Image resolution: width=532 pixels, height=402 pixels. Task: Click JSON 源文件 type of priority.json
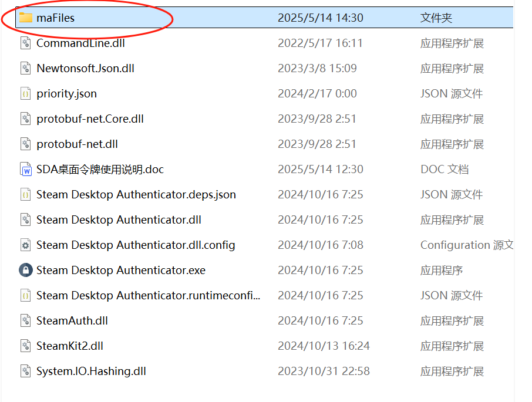[x=452, y=93]
